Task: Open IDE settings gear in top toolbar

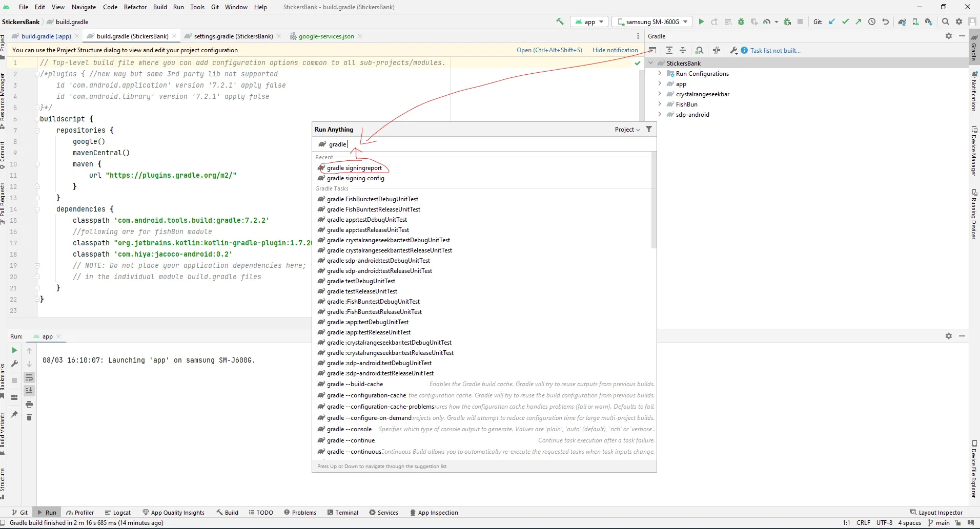Action: 959,22
